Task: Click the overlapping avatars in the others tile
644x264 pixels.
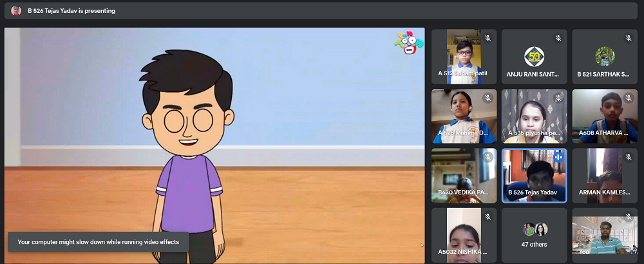Action: click(x=535, y=229)
